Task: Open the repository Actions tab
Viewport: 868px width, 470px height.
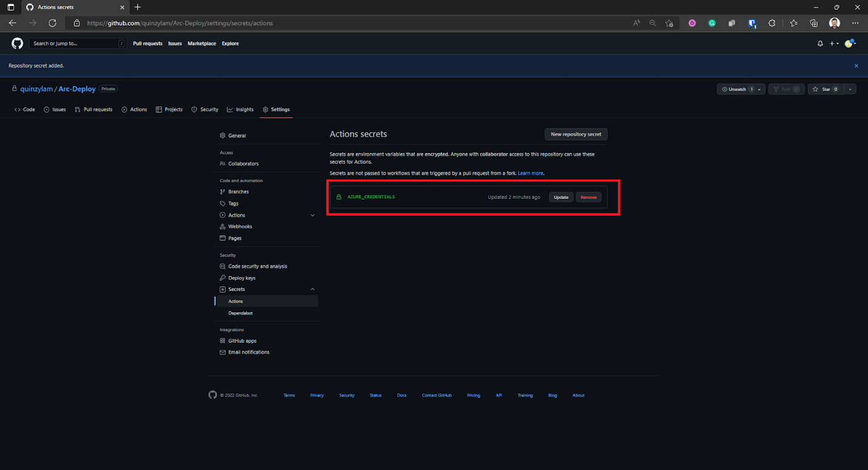Action: tap(134, 110)
